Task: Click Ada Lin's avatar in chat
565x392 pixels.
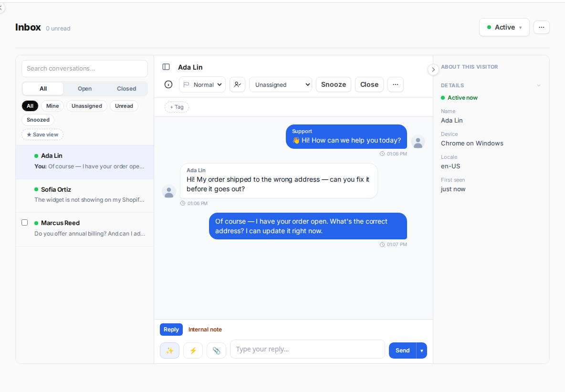Action: click(168, 192)
